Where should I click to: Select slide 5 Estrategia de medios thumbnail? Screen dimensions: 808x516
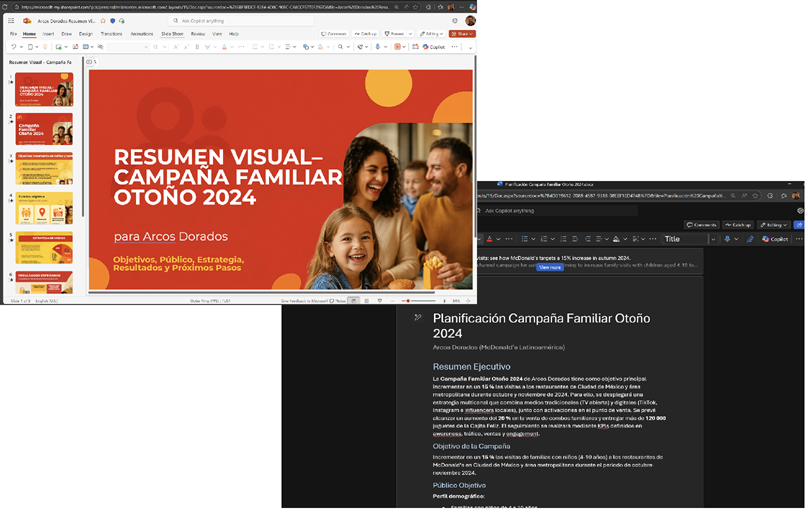[x=44, y=248]
